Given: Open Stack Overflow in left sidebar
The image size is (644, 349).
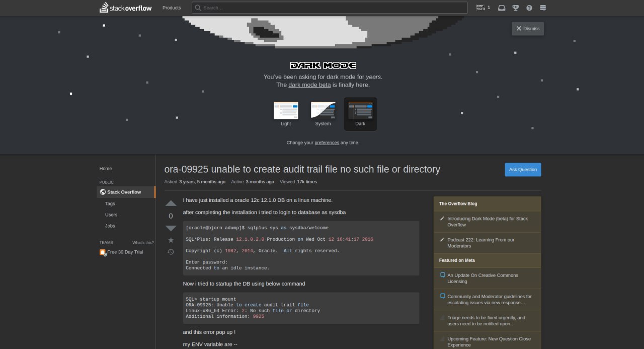Looking at the screenshot, I should 126,192.
